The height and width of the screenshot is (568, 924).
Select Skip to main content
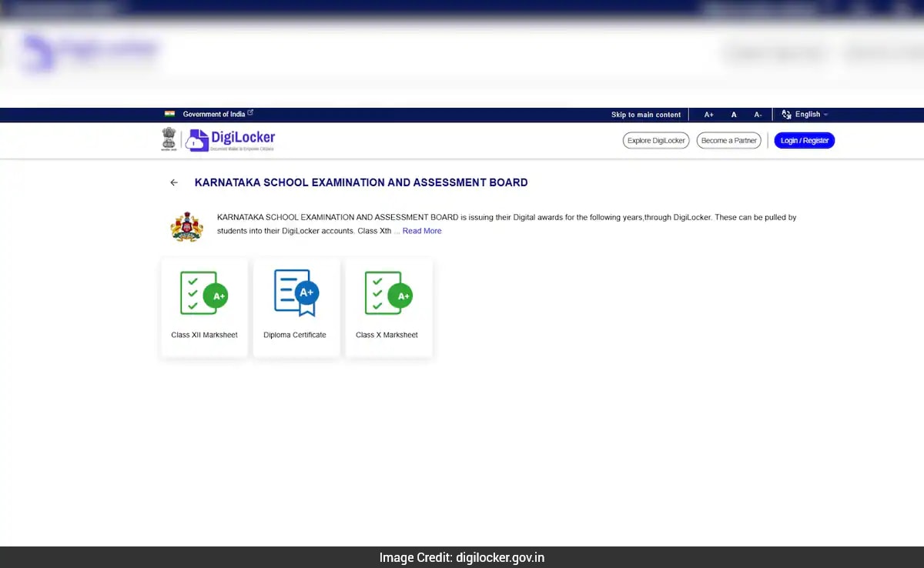[645, 115]
